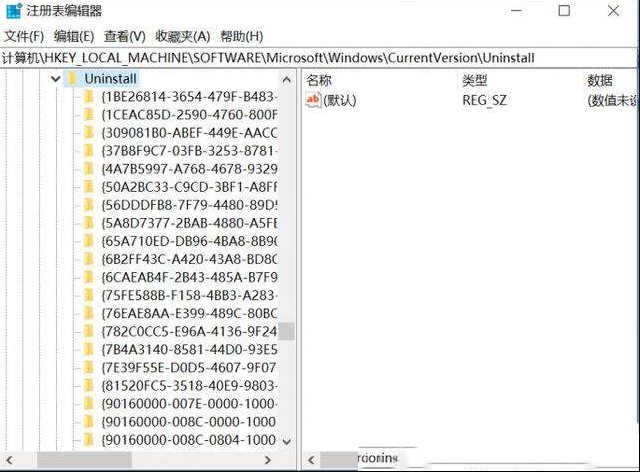Click folder icon of {56DDDFB8-7F79 key
This screenshot has width=640, height=472.
pyautogui.click(x=88, y=205)
